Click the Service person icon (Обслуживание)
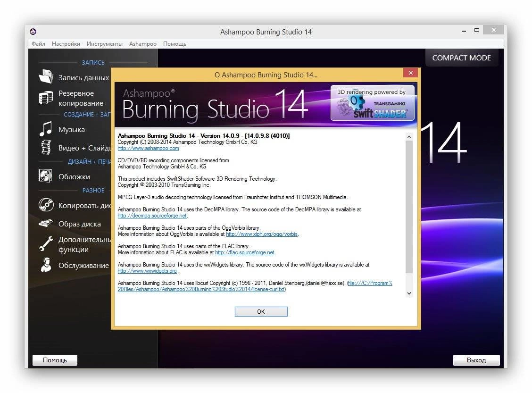This screenshot has width=532, height=393. [x=46, y=265]
